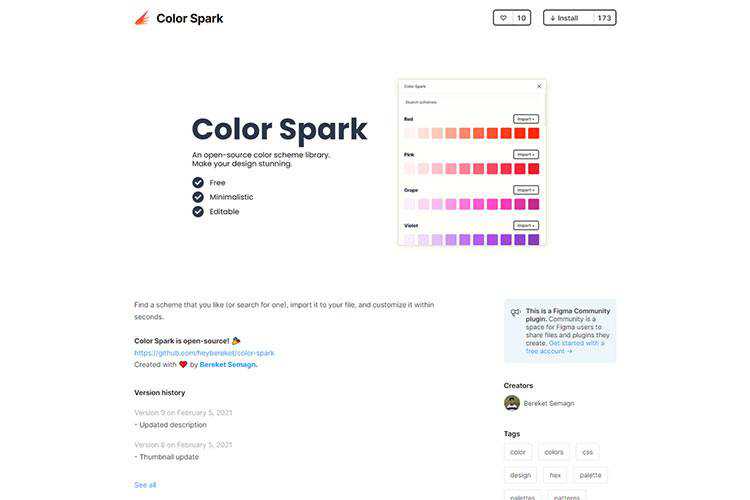Click the checkmark icon beside Editable
Screen dimensions: 750x500
coord(198,211)
